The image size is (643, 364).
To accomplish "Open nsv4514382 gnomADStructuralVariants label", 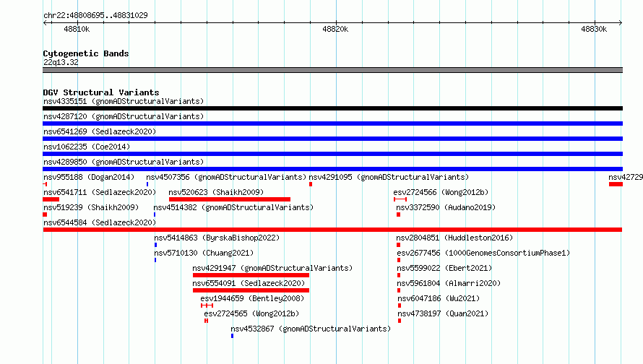I will 233,207.
